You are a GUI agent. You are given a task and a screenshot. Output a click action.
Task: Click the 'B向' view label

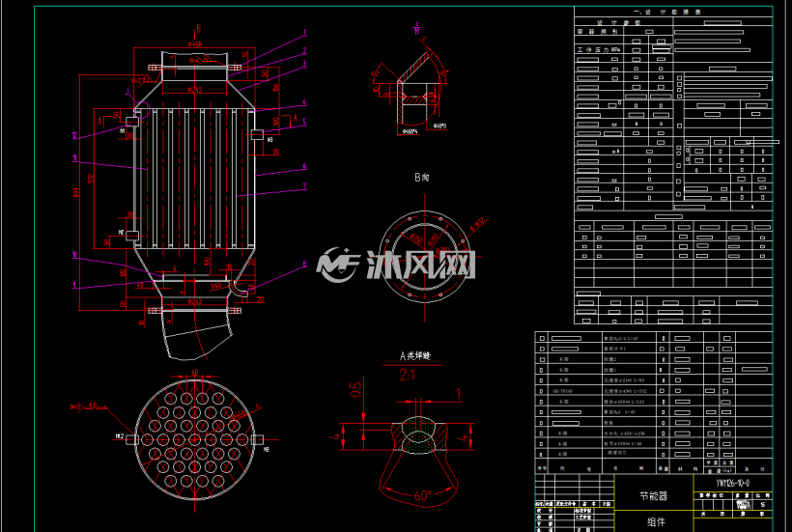point(422,177)
